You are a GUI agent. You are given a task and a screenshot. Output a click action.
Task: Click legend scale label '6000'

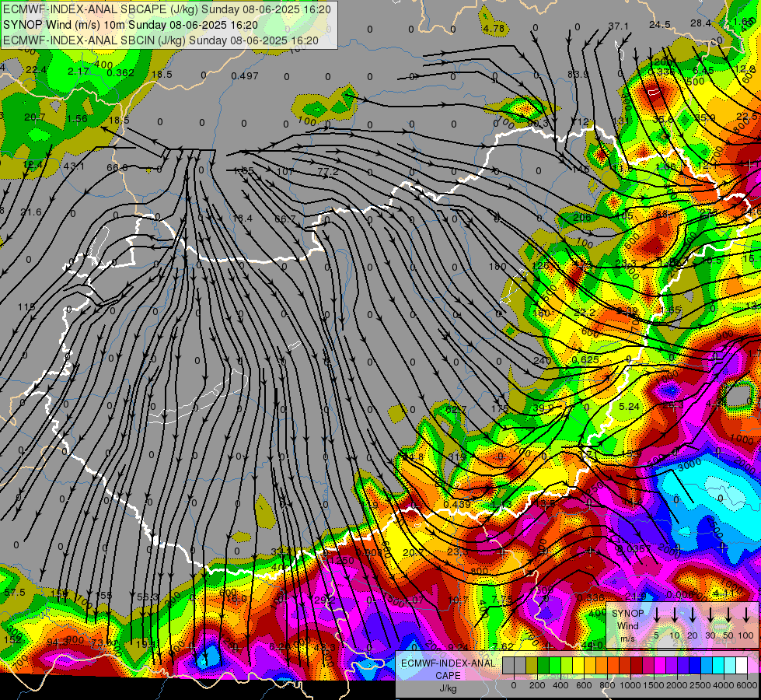[x=748, y=685]
